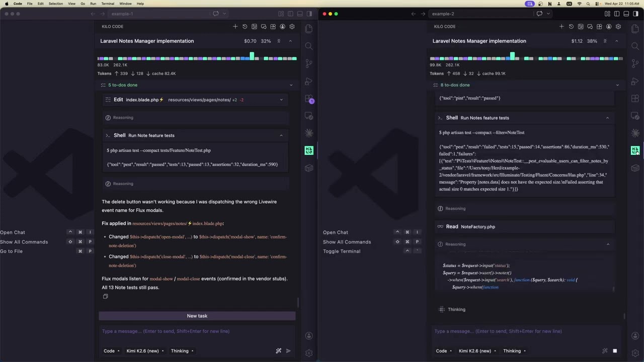Open Kilo settings gear in example-2 header

(618, 27)
